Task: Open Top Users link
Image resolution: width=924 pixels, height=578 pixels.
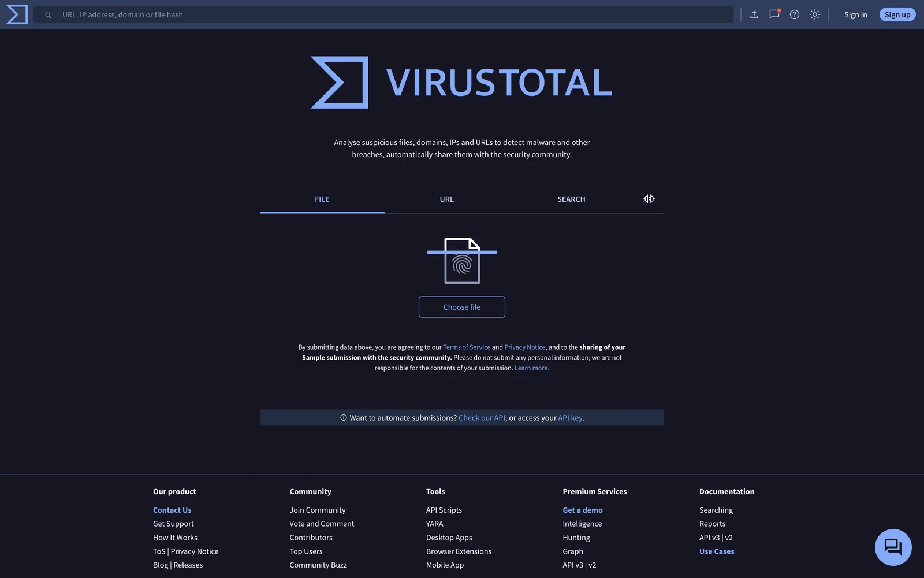Action: pyautogui.click(x=306, y=551)
